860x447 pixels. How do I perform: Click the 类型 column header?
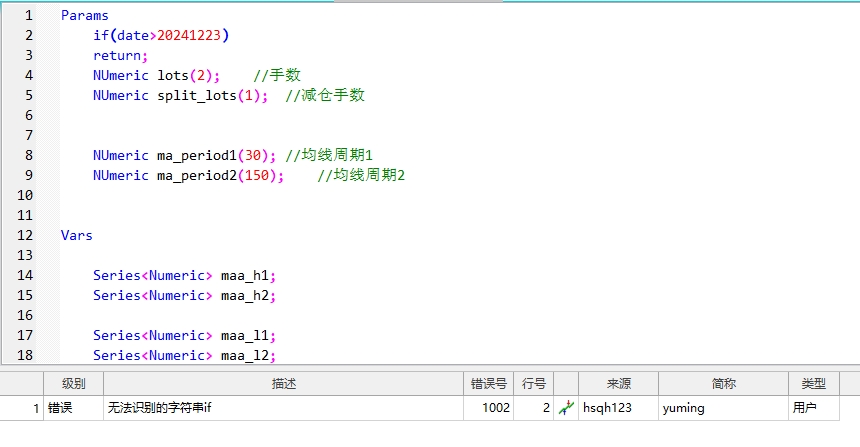tap(813, 383)
